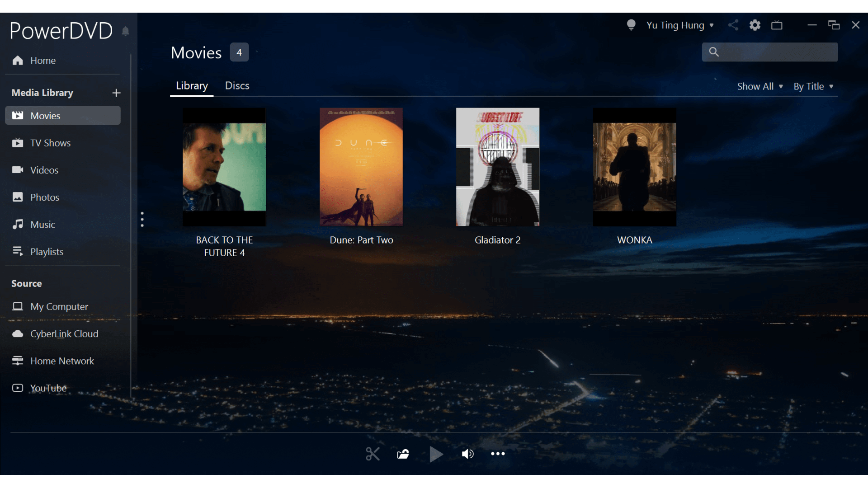Select the Dune: Part Two poster
Viewport: 868px width, 488px height.
pyautogui.click(x=361, y=167)
